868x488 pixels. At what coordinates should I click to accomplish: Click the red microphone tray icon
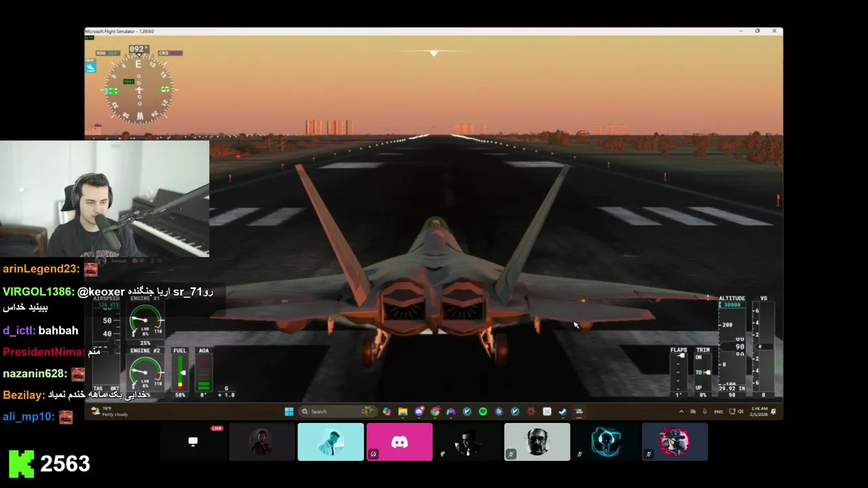705,411
